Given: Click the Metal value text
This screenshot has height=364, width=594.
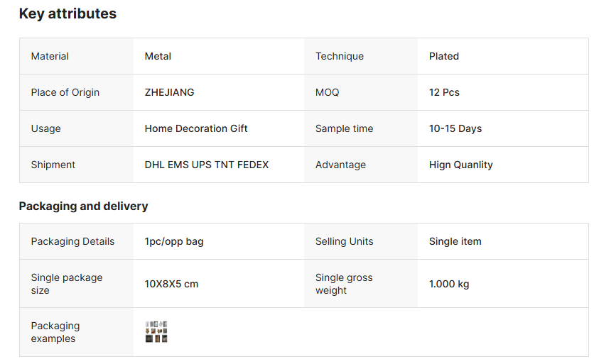Looking at the screenshot, I should click(x=158, y=56).
